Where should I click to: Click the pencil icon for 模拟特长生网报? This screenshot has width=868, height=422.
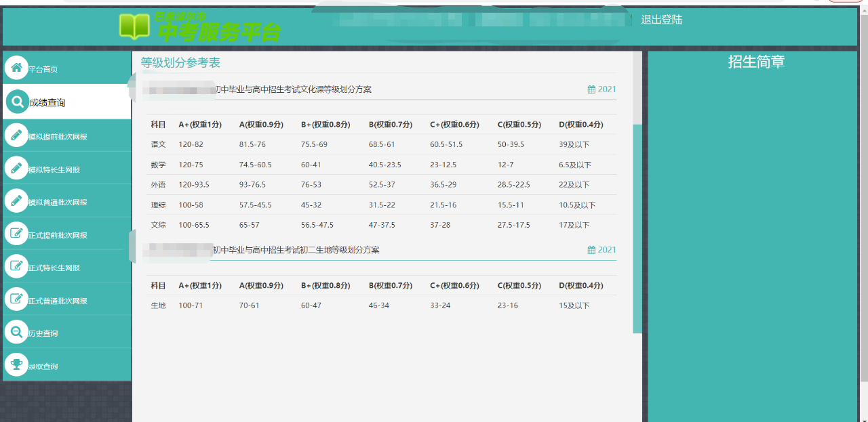point(16,168)
